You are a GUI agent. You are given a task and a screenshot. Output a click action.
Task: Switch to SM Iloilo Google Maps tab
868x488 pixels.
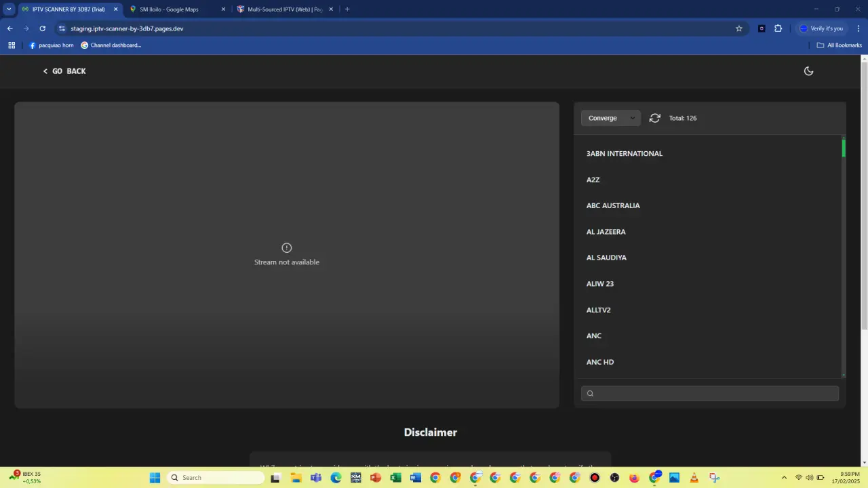pos(169,9)
